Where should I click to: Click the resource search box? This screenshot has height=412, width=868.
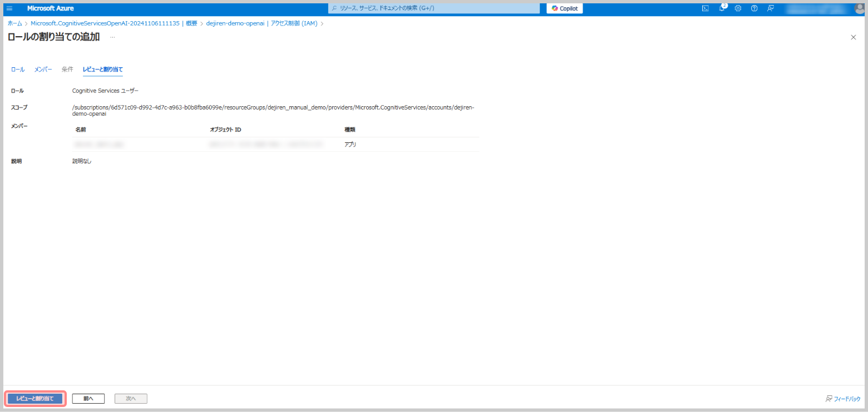point(434,8)
